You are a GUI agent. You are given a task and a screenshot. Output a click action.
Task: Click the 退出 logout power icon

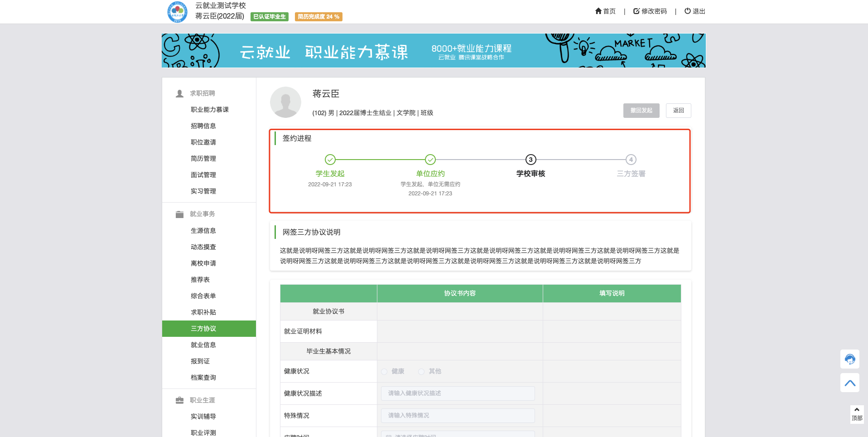[x=688, y=11]
